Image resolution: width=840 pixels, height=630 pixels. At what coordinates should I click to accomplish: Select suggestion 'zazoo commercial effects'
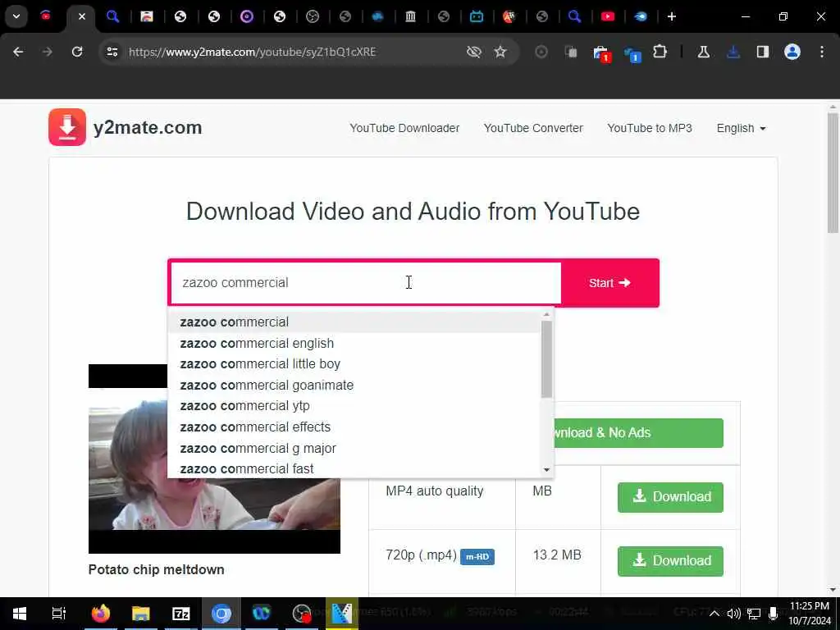point(354,427)
